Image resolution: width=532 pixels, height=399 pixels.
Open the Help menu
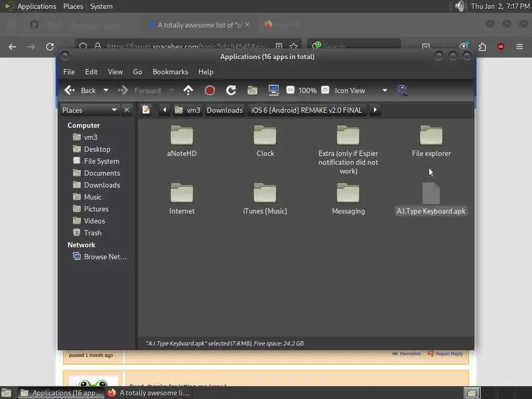[206, 72]
